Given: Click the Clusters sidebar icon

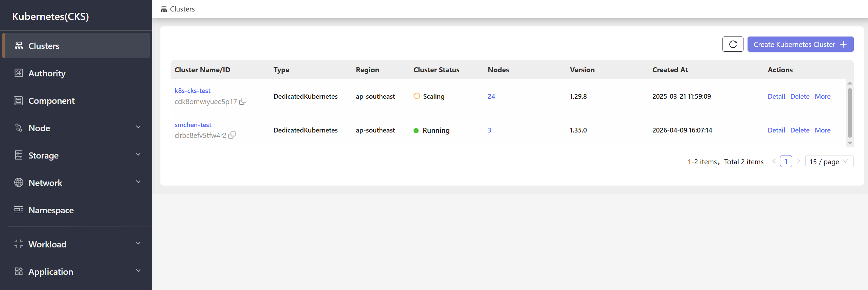Looking at the screenshot, I should pyautogui.click(x=19, y=46).
